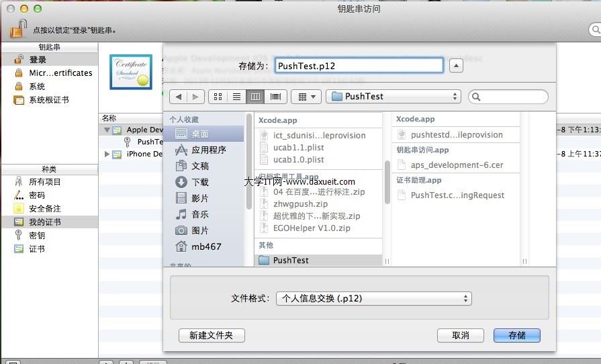The height and width of the screenshot is (364, 601).
Task: Click the save dialog search field
Action: [508, 97]
